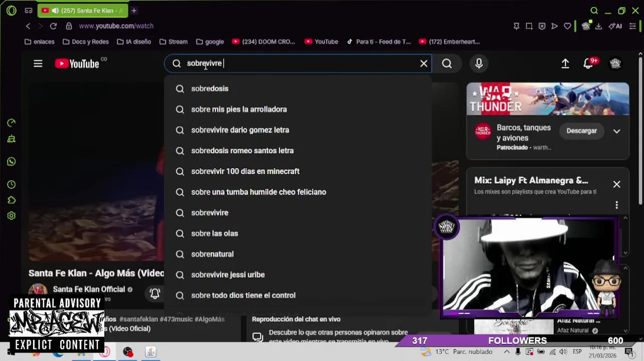The image size is (644, 361).
Task: Take a snapshot with the browser toolbar
Action: point(529,26)
